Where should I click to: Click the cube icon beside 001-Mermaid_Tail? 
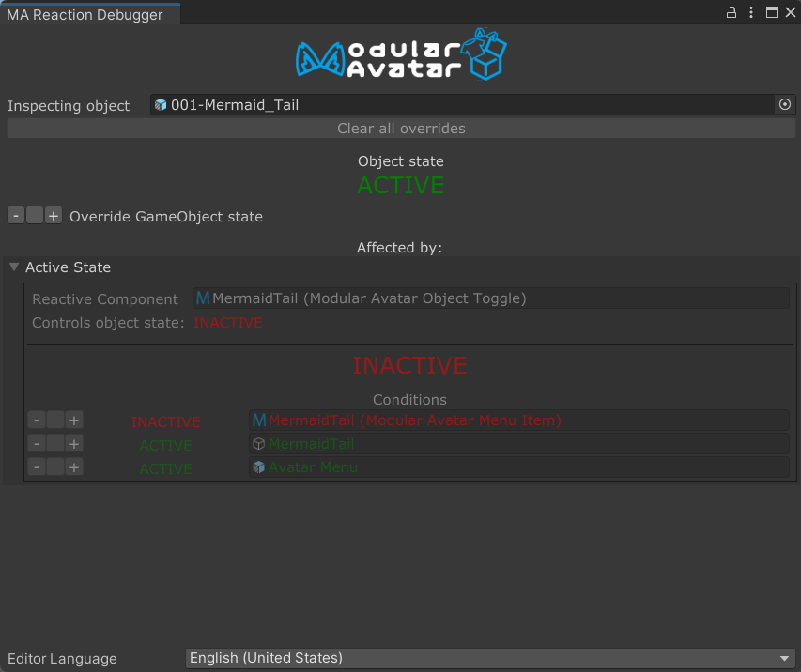click(161, 105)
